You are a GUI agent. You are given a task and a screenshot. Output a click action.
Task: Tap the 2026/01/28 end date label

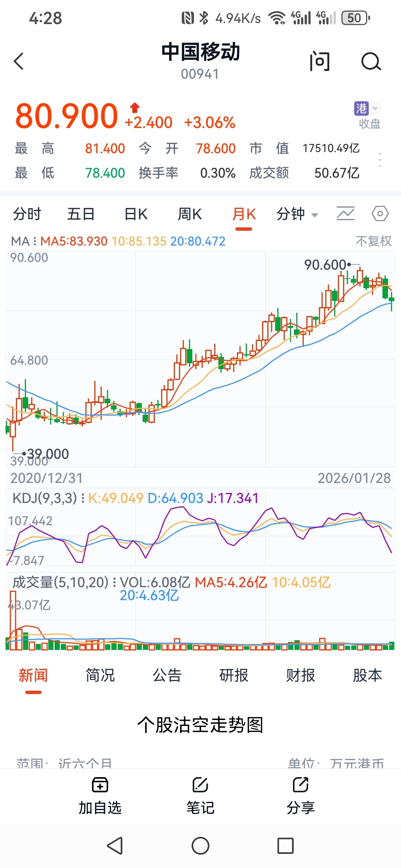tap(354, 478)
